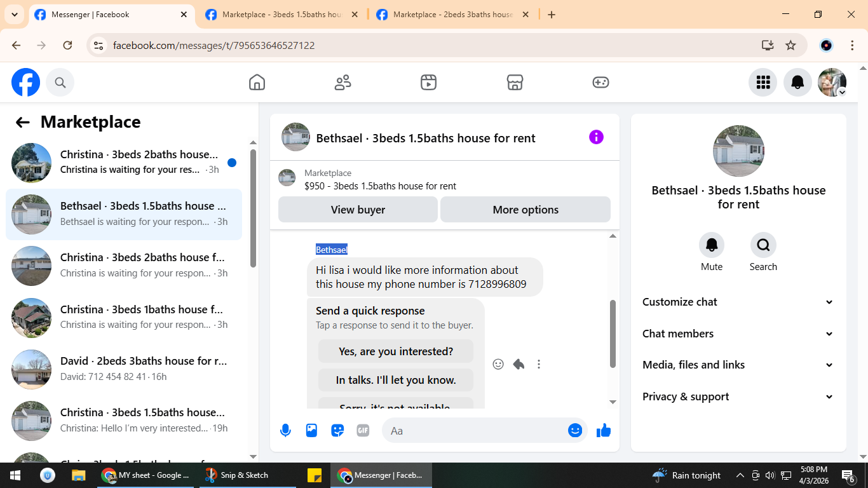Open File Explorer from taskbar

[x=78, y=475]
